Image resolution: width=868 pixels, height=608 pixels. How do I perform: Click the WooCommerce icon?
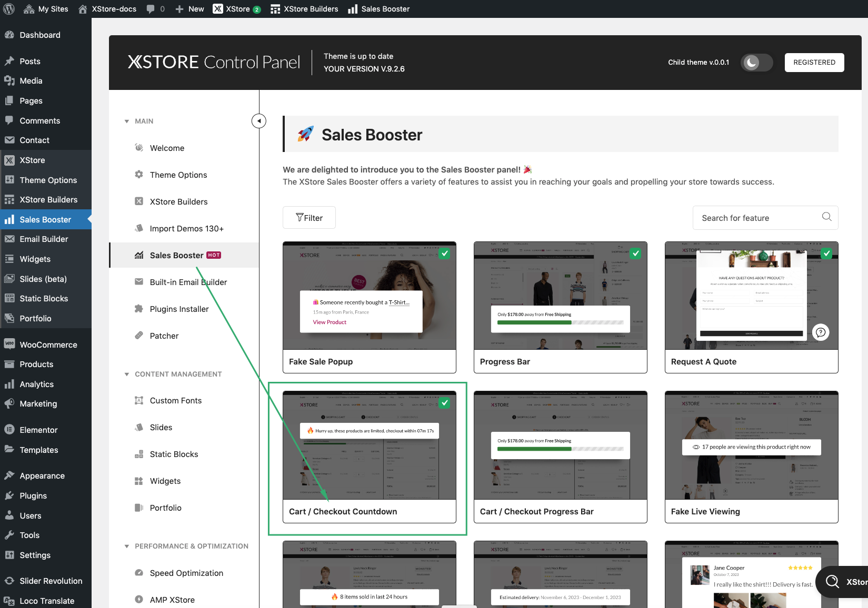pyautogui.click(x=9, y=344)
